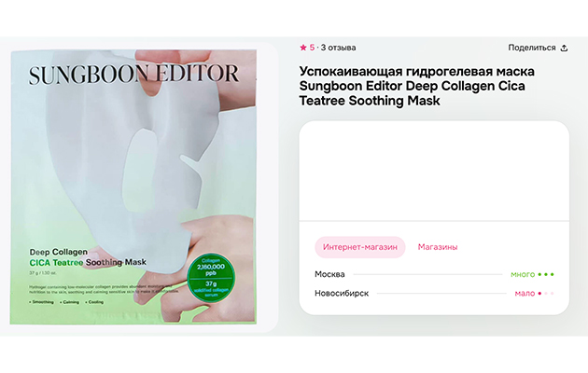Click the pink dots stock indicator for Новосибирск
Viewport: 588px width, 373px height.
546,293
